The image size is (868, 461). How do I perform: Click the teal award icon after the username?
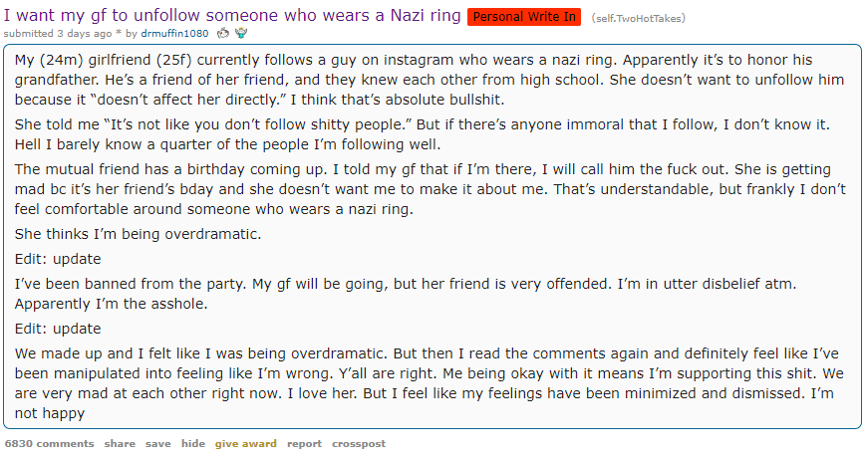click(240, 33)
